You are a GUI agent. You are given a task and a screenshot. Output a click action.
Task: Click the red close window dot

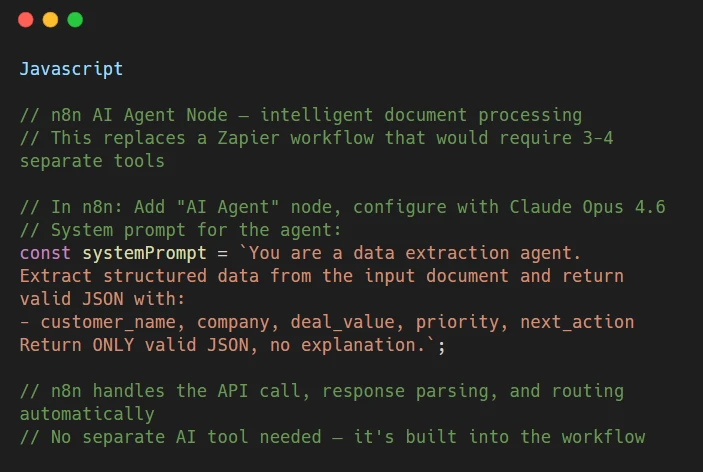(x=25, y=20)
